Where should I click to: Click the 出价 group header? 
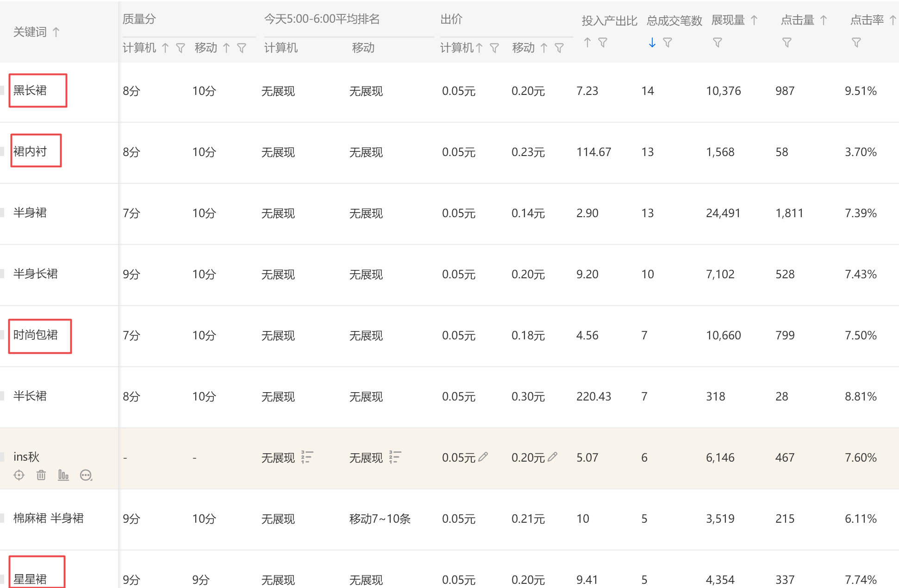pos(451,19)
